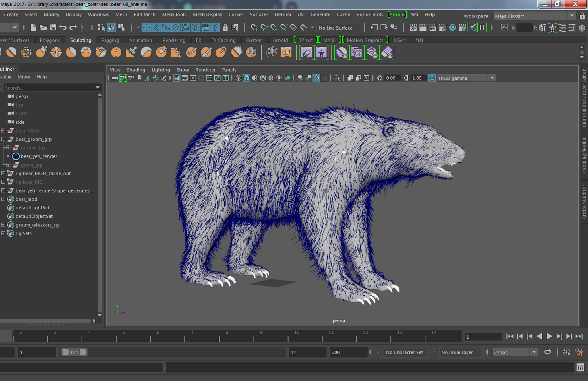Open the 24 fps frame rate dropdown
Image resolution: width=588 pixels, height=381 pixels.
pos(515,352)
